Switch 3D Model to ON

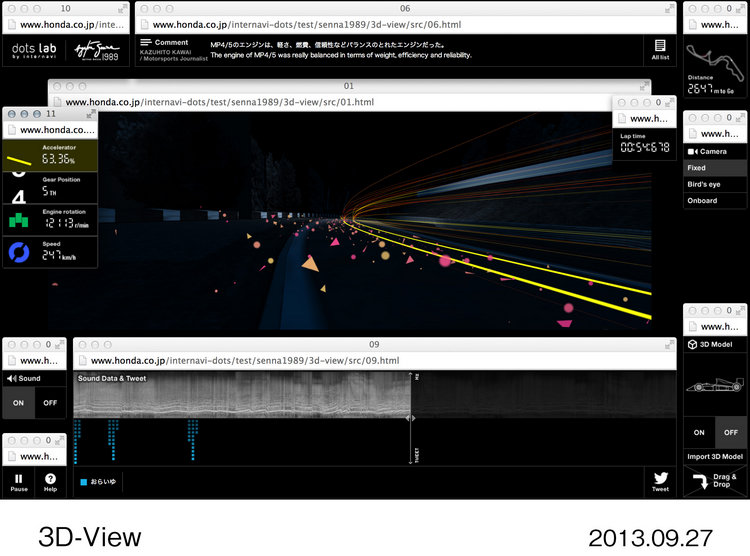(x=699, y=432)
